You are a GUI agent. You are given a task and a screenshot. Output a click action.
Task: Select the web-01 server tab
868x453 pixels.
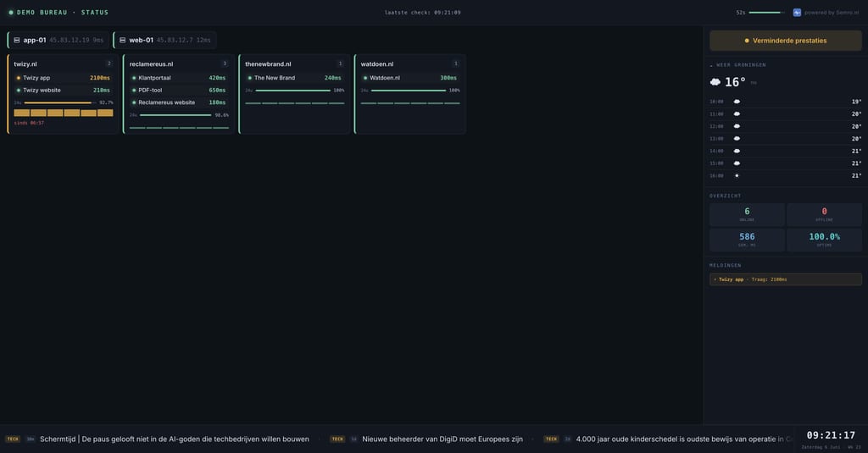pyautogui.click(x=164, y=41)
